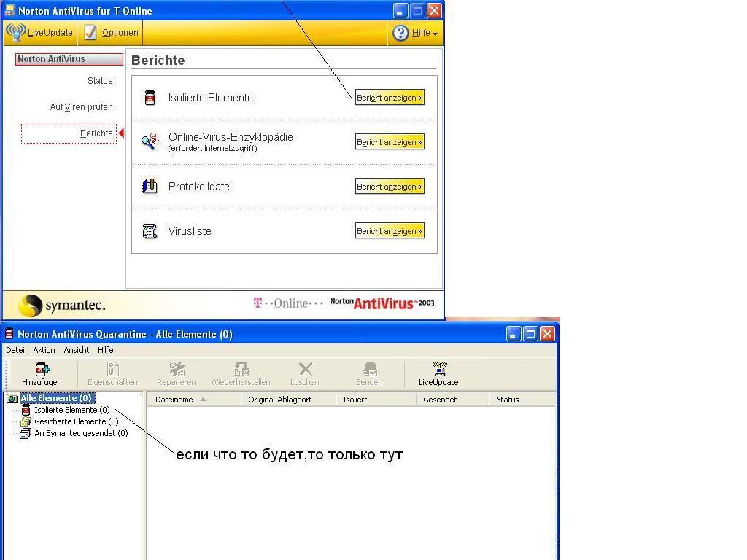The image size is (747, 560).
Task: Open the Datei menu in Quarantine
Action: pos(15,350)
